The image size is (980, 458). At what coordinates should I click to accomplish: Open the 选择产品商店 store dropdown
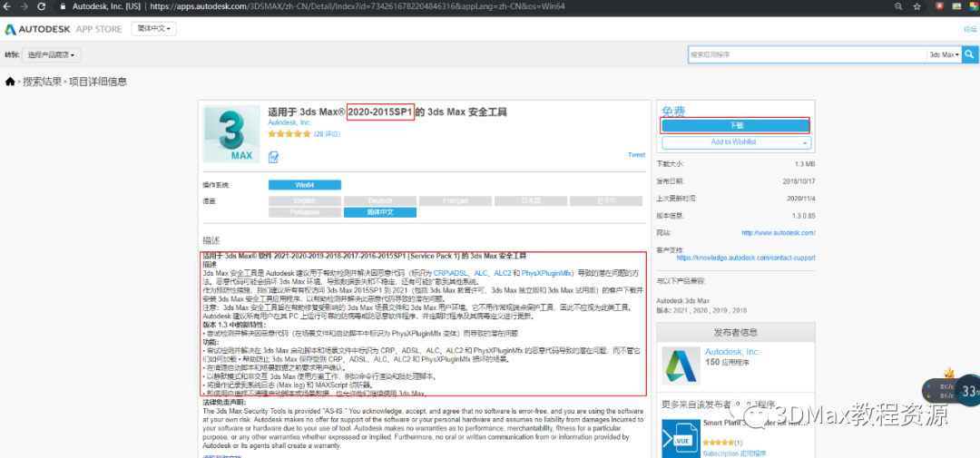[53, 55]
